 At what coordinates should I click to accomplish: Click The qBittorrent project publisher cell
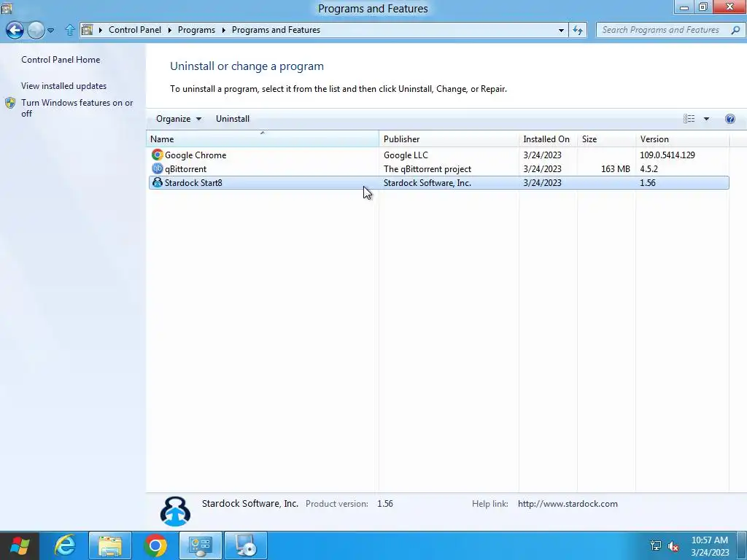coord(427,169)
